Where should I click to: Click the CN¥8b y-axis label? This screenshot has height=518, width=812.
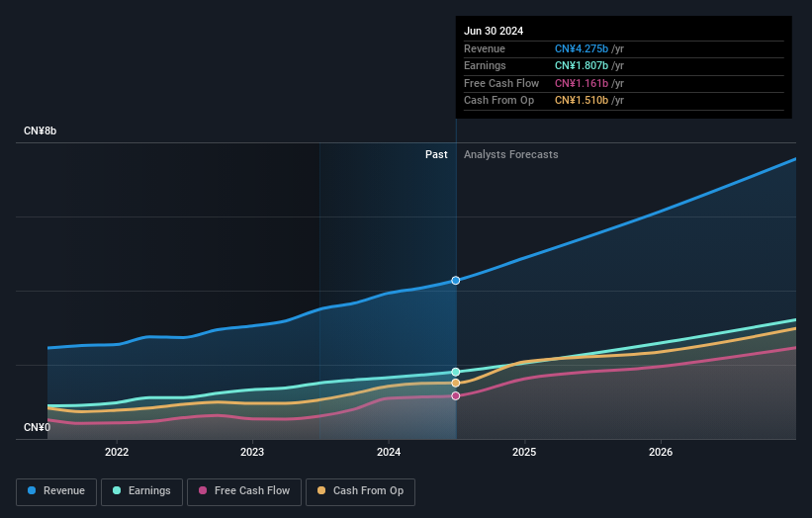coord(40,130)
